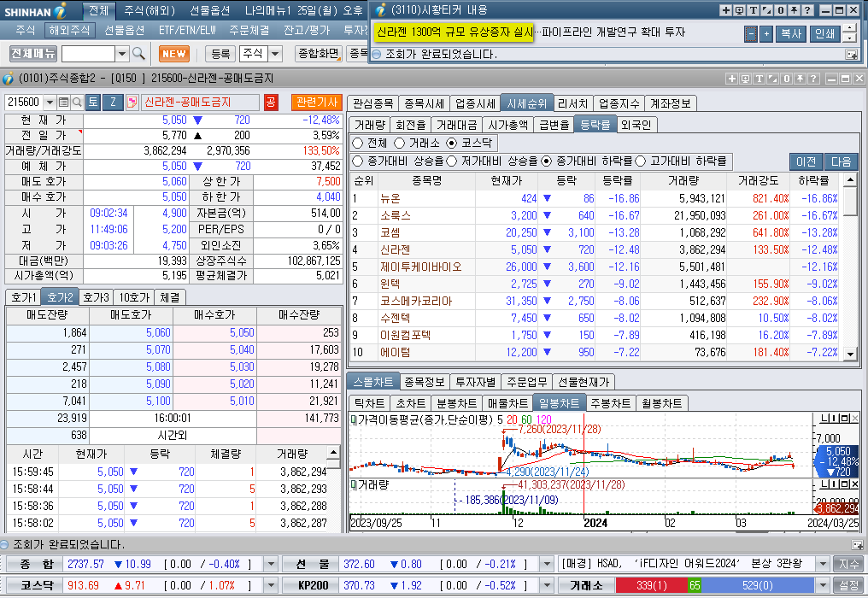Switch to the 해외주식 menu tab
Image resolution: width=868 pixels, height=598 pixels.
pyautogui.click(x=69, y=31)
